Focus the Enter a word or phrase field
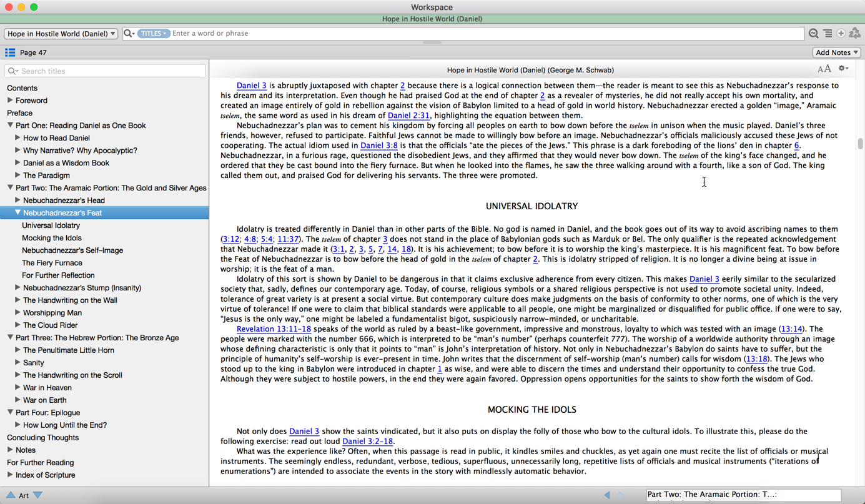The image size is (865, 504). pos(487,34)
